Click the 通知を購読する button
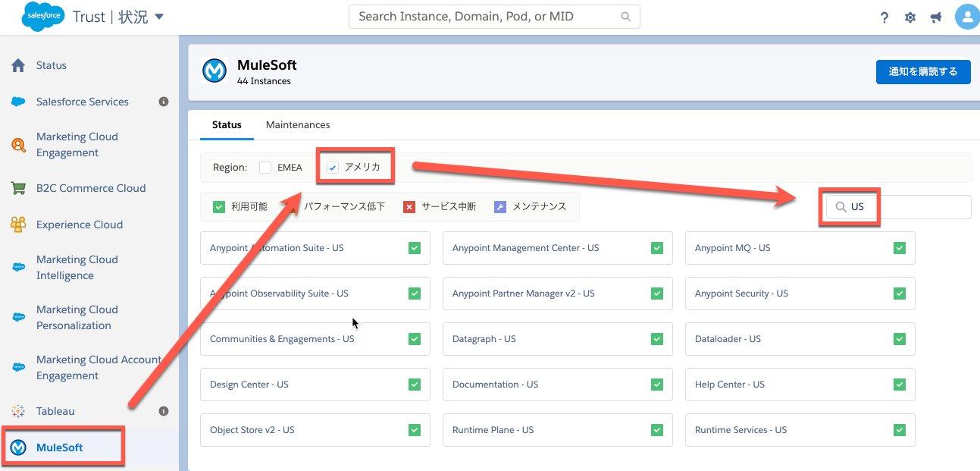This screenshot has height=471, width=980. (923, 72)
